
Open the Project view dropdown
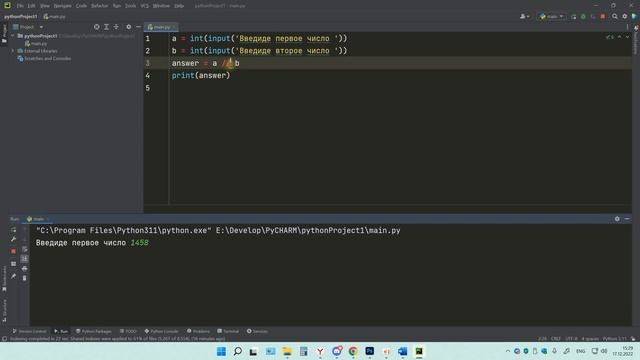tap(28, 27)
